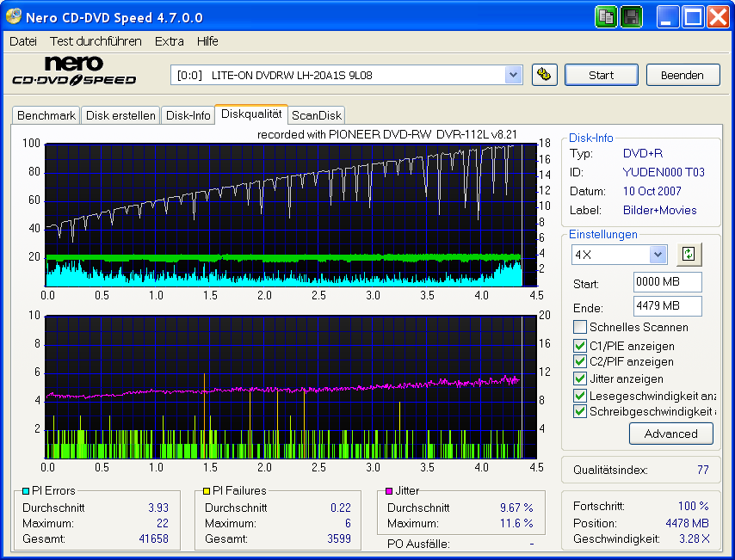735x560 pixels.
Task: Click the refresh icon next to the 4X speed selector
Action: coord(689,255)
